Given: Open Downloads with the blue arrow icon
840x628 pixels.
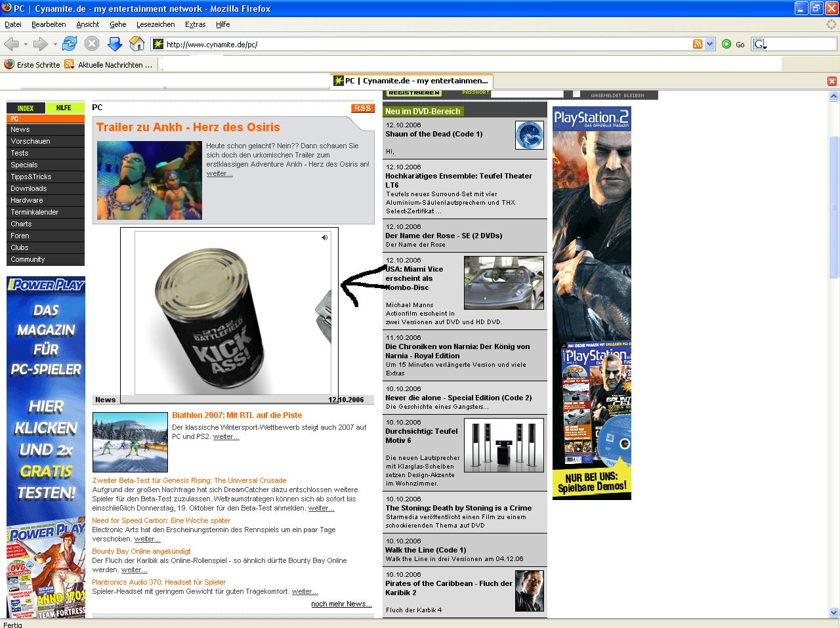Looking at the screenshot, I should click(x=115, y=44).
